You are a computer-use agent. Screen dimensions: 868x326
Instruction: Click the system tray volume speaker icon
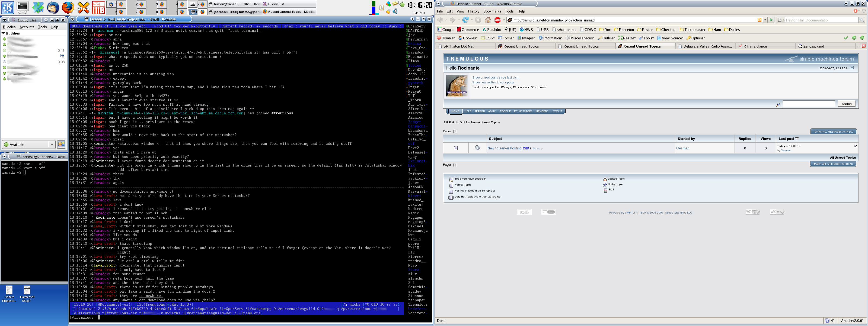tap(395, 12)
